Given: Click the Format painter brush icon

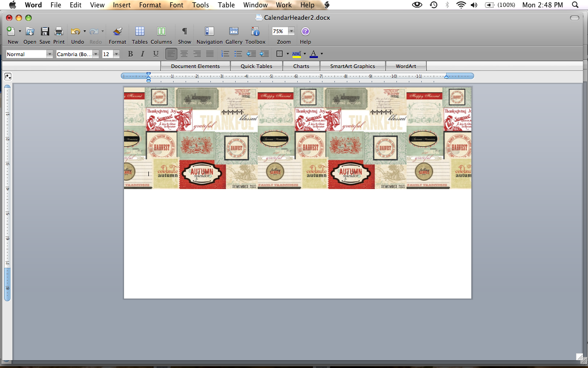Looking at the screenshot, I should pyautogui.click(x=118, y=31).
